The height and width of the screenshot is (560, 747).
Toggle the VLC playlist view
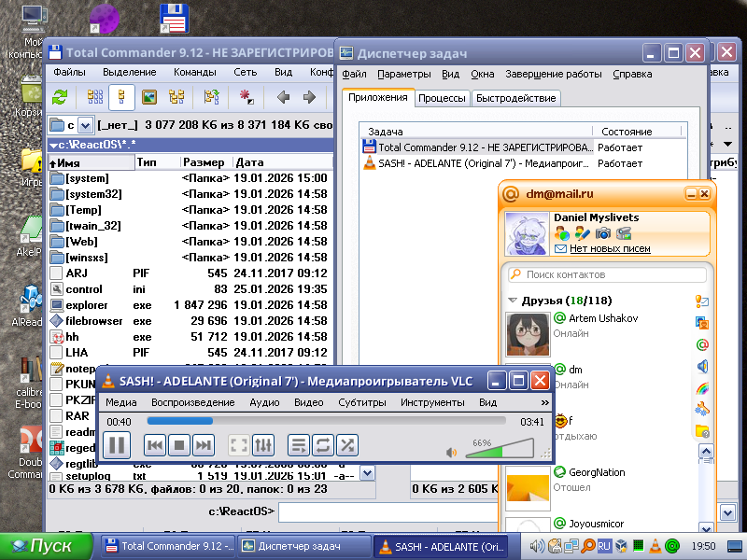(x=299, y=445)
